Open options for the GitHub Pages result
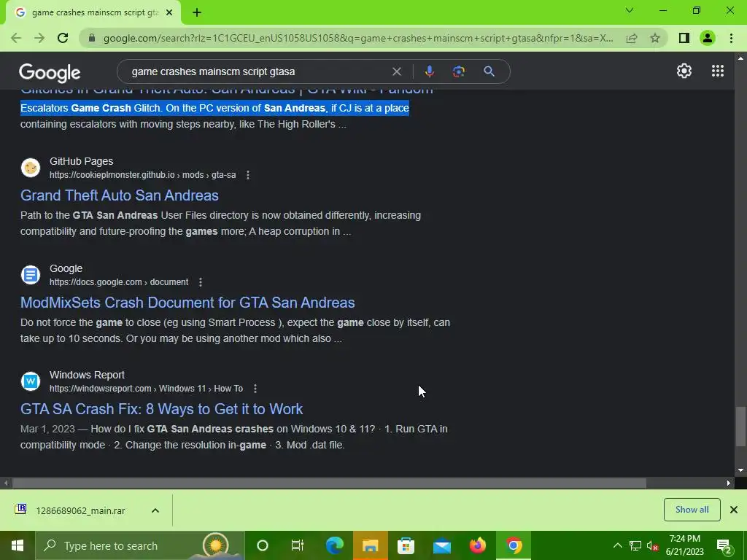The width and height of the screenshot is (747, 560). tap(248, 175)
